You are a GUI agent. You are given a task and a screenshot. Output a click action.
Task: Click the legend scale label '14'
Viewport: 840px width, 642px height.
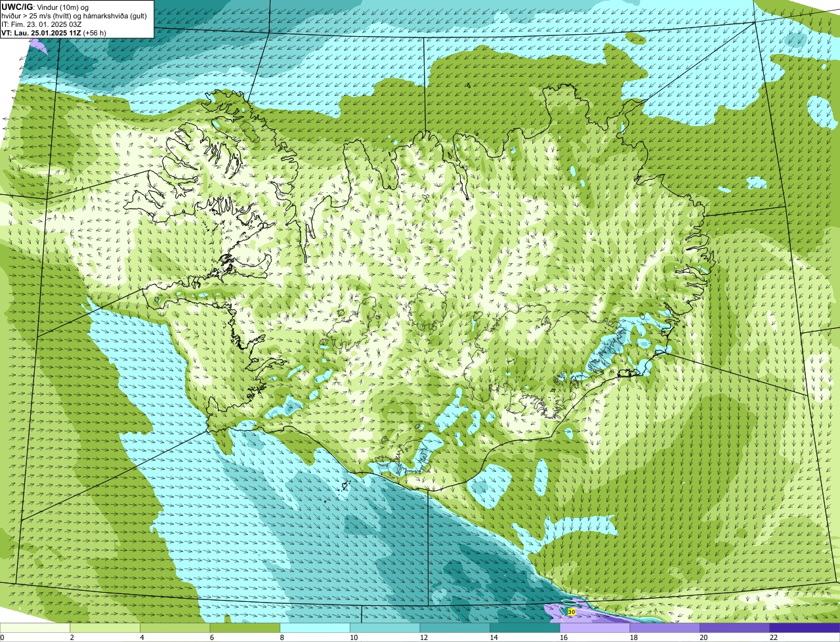point(493,637)
